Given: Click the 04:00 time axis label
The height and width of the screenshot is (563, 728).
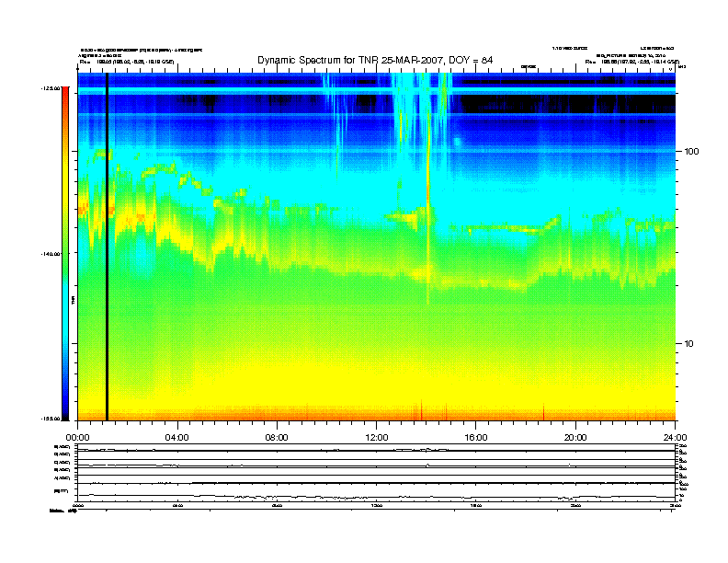Looking at the screenshot, I should coord(177,438).
